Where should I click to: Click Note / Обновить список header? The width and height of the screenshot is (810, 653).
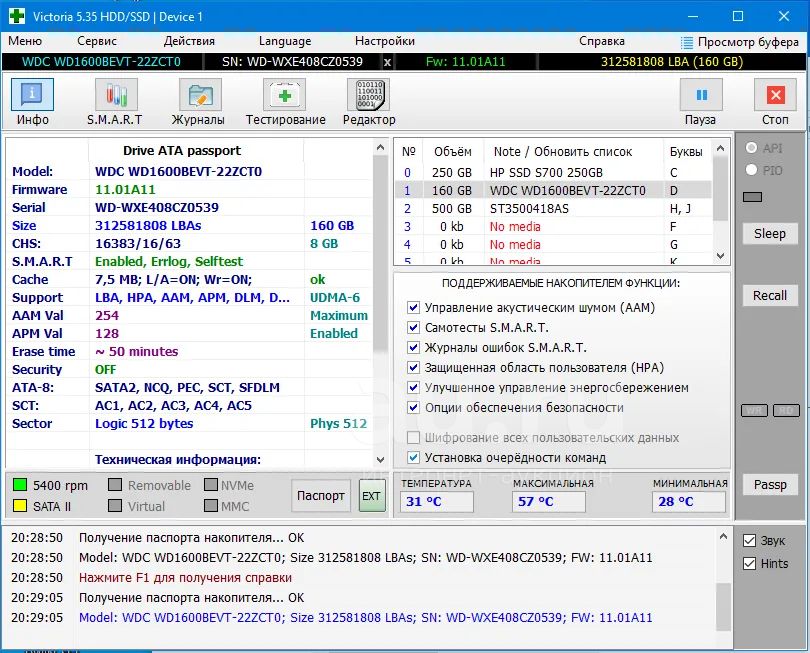563,151
